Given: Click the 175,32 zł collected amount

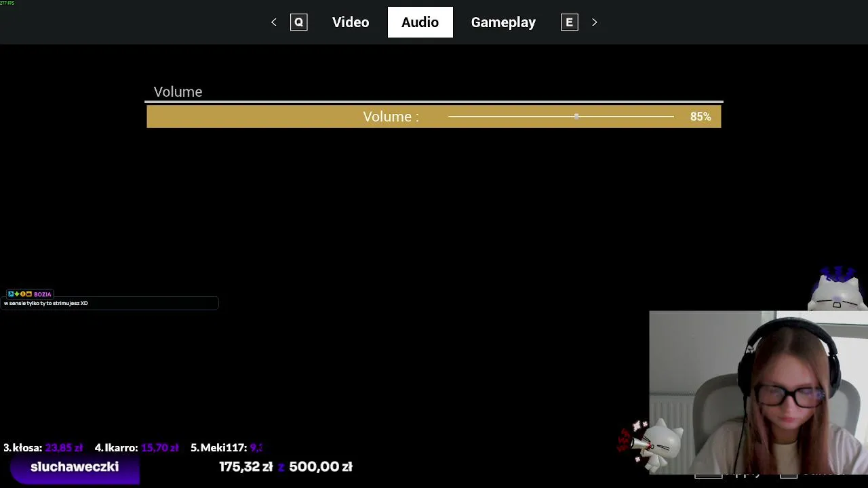Looking at the screenshot, I should (x=246, y=467).
